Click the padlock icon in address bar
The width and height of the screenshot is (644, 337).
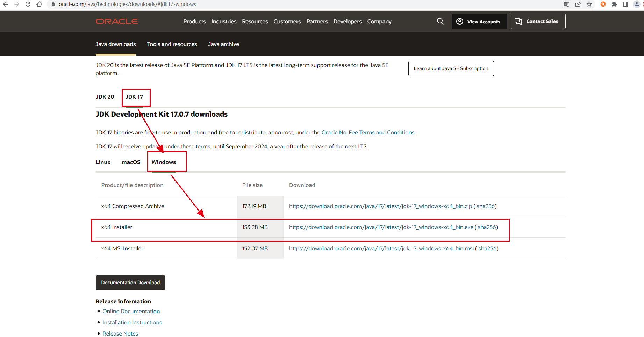[x=53, y=4]
